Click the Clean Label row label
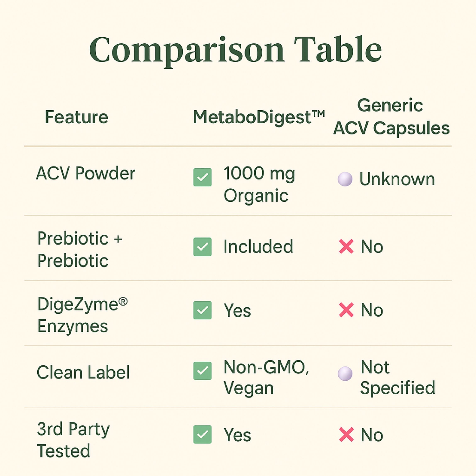The width and height of the screenshot is (476, 476). tap(83, 372)
